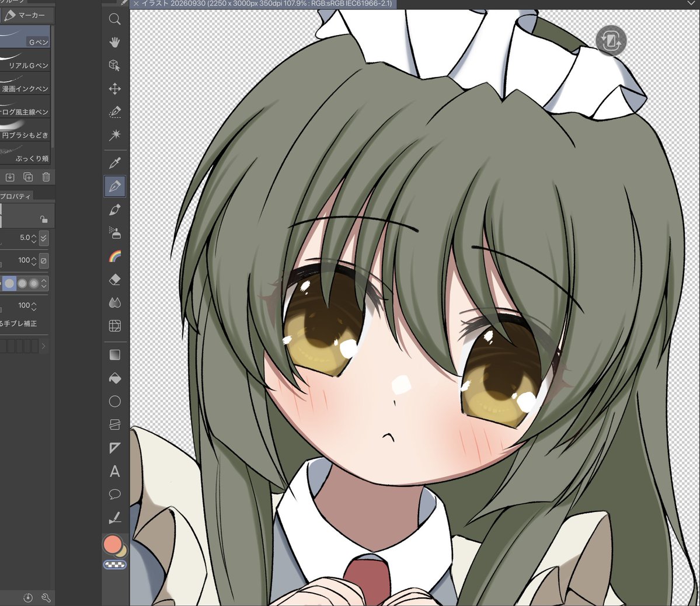
Task: Select the Text A tool
Action: tap(115, 471)
